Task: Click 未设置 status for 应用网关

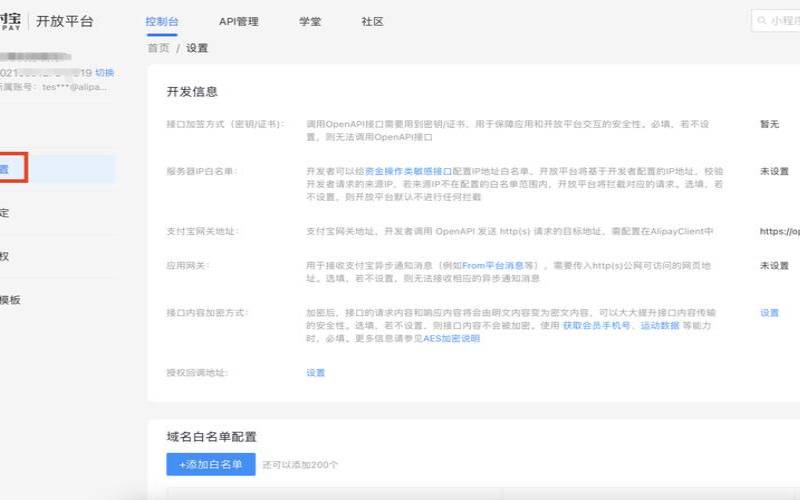Action: coord(774,265)
